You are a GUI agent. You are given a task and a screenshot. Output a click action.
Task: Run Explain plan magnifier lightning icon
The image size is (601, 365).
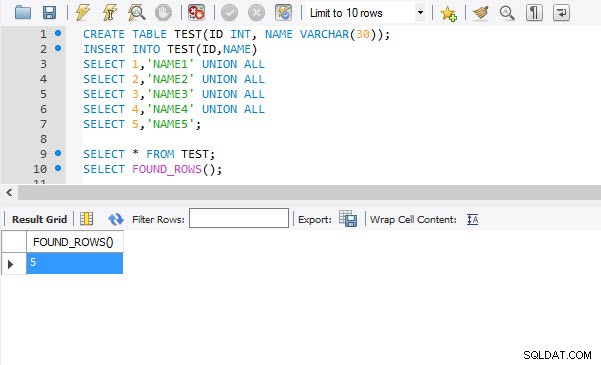[136, 13]
